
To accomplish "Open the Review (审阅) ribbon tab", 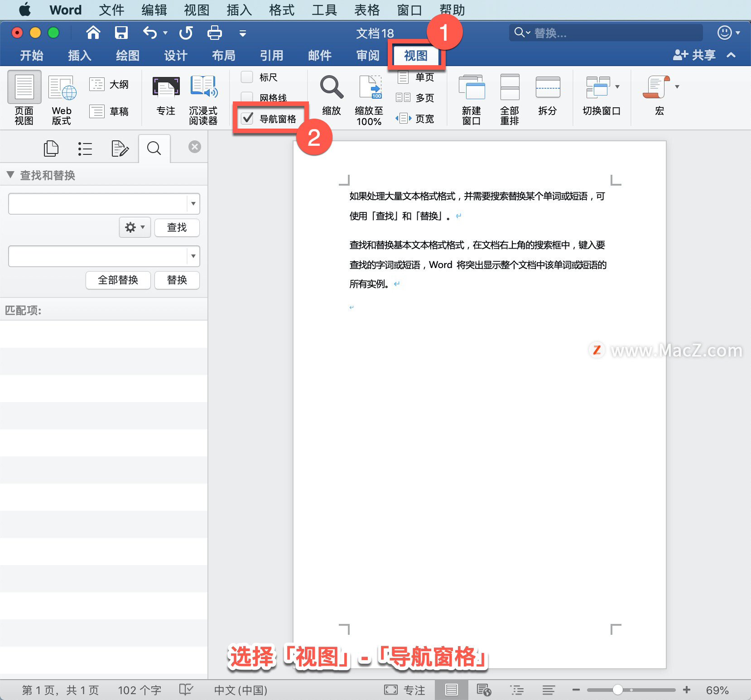I will pos(368,56).
